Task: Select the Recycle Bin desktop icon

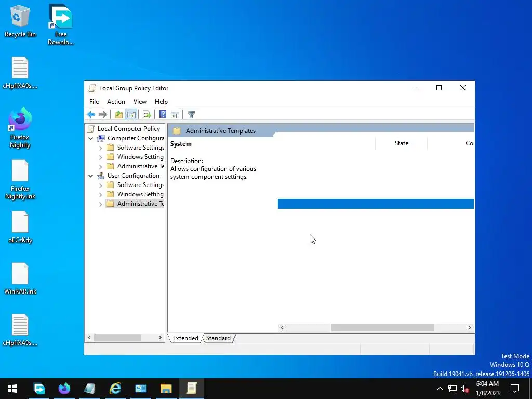Action: point(20,21)
